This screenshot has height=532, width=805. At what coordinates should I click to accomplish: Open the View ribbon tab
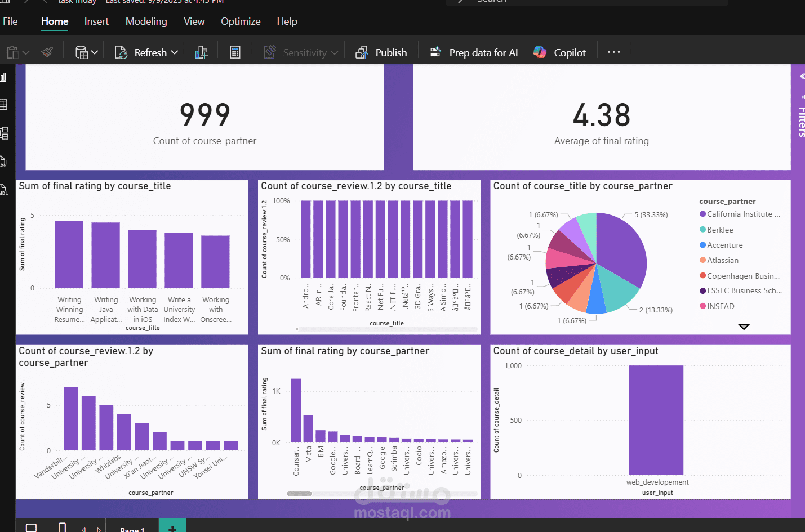click(x=194, y=21)
